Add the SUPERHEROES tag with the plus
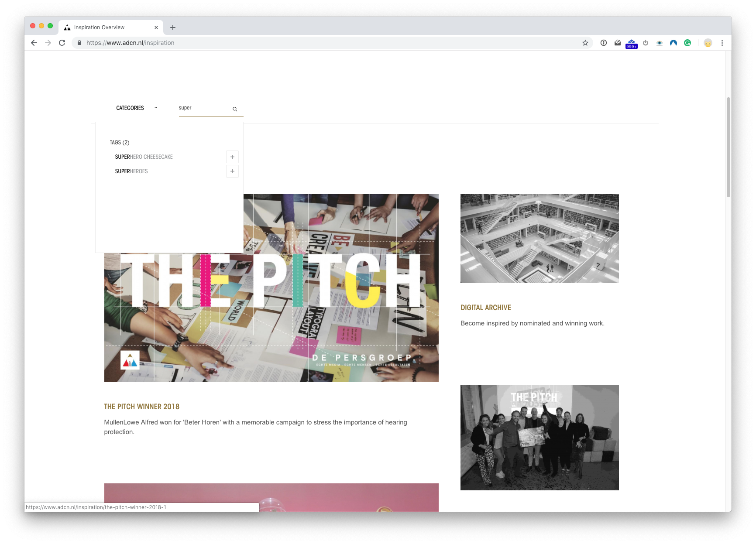The width and height of the screenshot is (756, 544). (232, 171)
